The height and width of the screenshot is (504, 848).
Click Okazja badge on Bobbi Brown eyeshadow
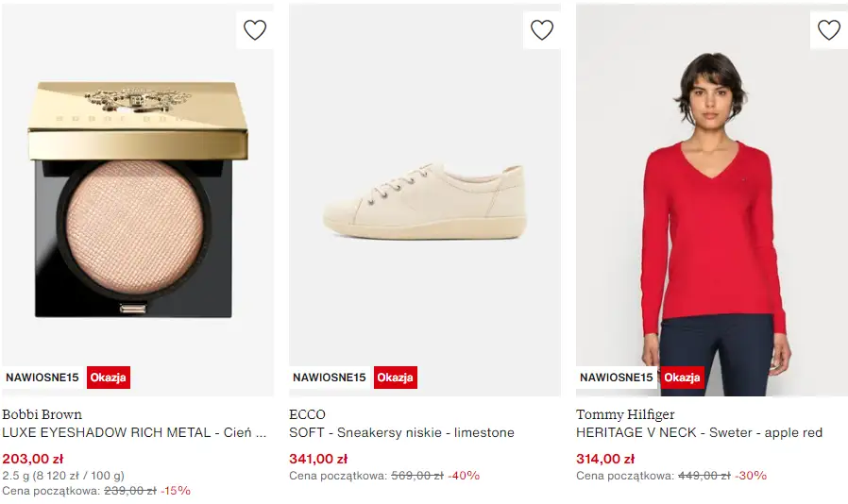click(109, 378)
